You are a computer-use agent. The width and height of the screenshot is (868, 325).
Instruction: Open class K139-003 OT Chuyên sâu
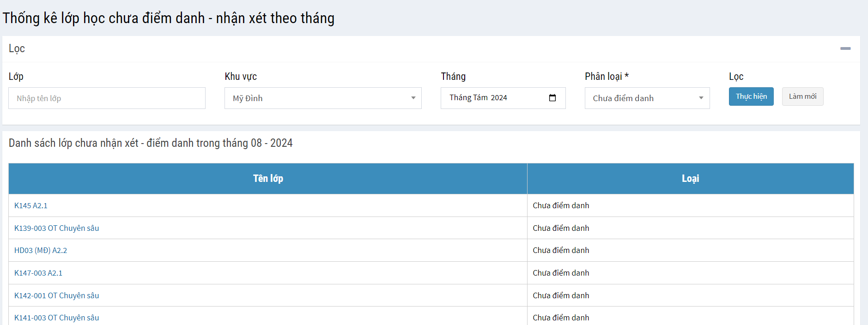click(56, 228)
